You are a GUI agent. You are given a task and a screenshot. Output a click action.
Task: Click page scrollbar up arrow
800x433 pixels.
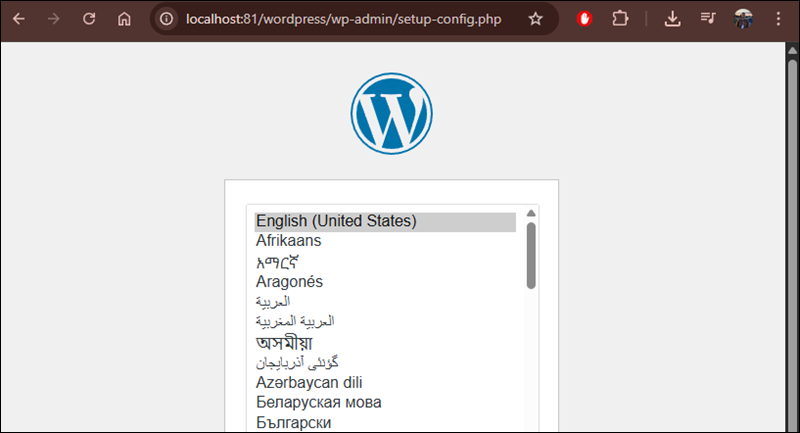pyautogui.click(x=792, y=50)
